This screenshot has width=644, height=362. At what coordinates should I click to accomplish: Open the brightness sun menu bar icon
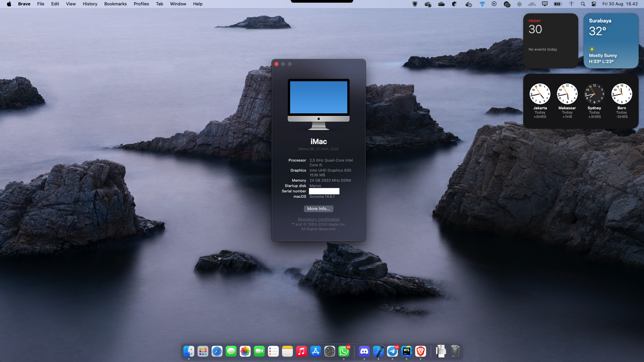519,4
